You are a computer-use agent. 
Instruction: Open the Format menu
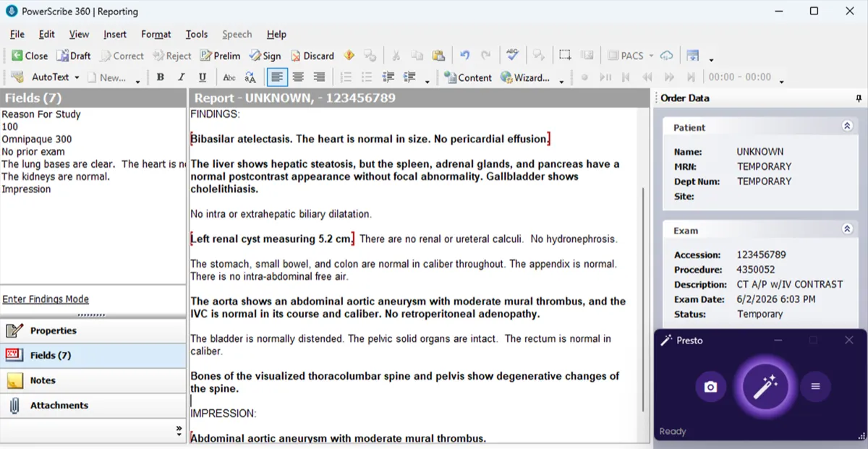click(x=156, y=34)
